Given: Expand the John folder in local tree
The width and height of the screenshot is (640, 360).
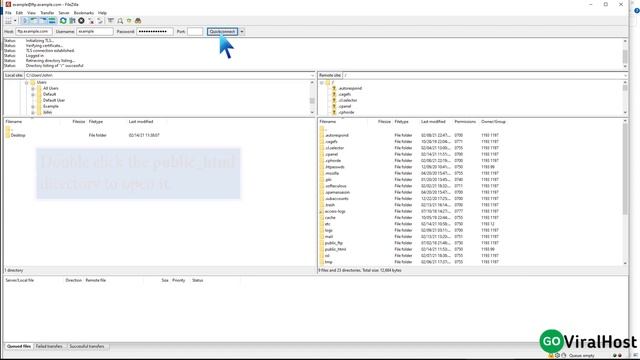Looking at the screenshot, I should [33, 112].
